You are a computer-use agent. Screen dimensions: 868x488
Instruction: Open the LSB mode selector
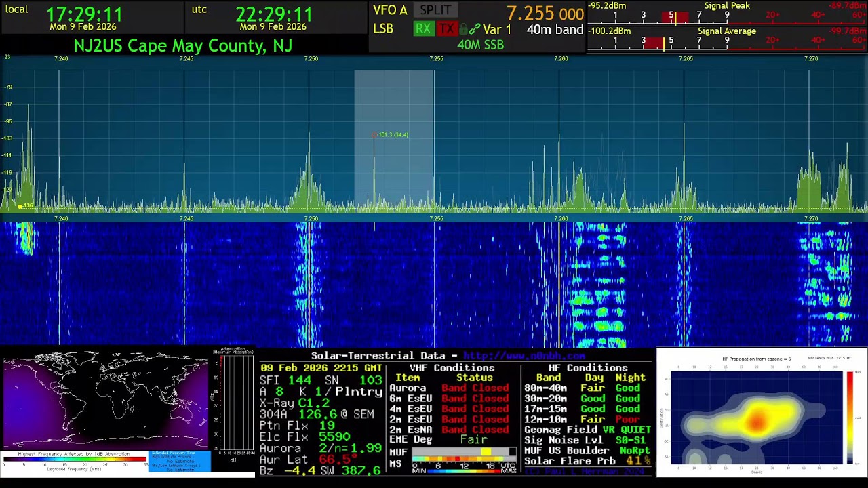(383, 29)
